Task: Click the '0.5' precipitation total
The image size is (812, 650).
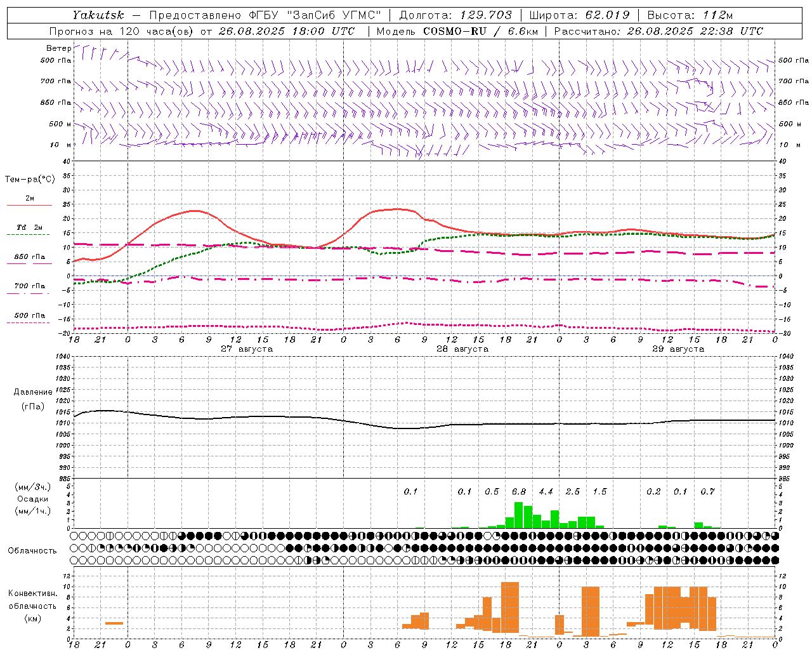Action: click(x=492, y=491)
